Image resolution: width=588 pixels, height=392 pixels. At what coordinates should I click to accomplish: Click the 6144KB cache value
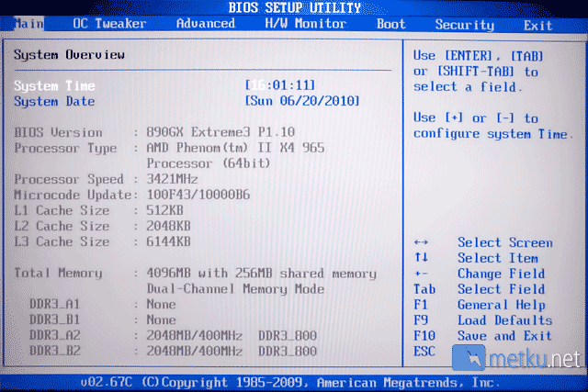point(168,241)
